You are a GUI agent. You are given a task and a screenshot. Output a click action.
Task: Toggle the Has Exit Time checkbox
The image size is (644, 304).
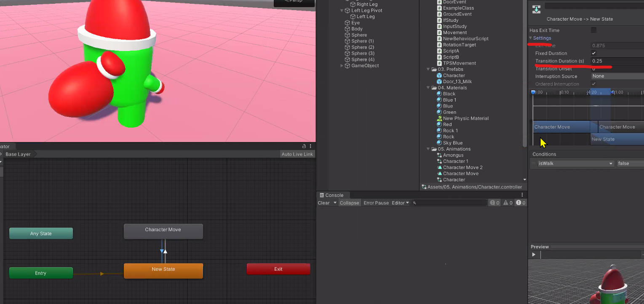(594, 30)
